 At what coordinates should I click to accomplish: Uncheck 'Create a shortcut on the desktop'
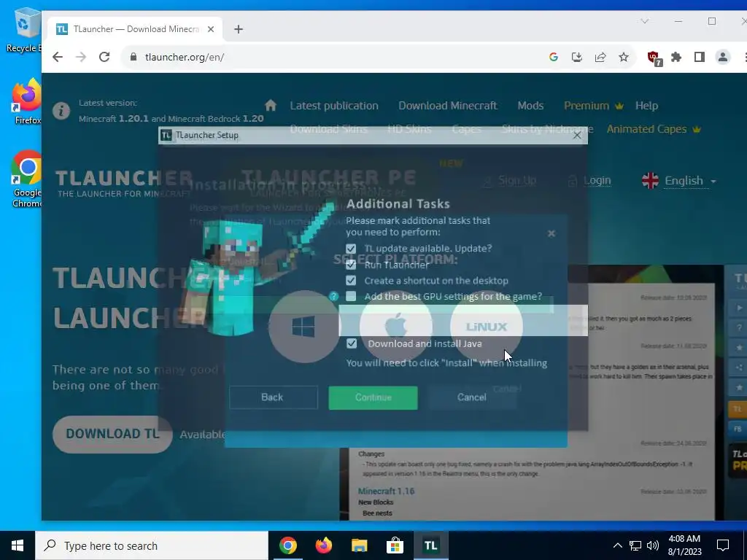tap(351, 281)
